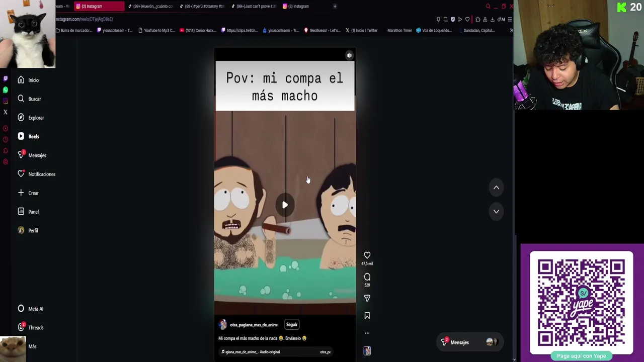The image size is (644, 362).
Task: Click the browser search icon near window controls
Action: click(488, 7)
